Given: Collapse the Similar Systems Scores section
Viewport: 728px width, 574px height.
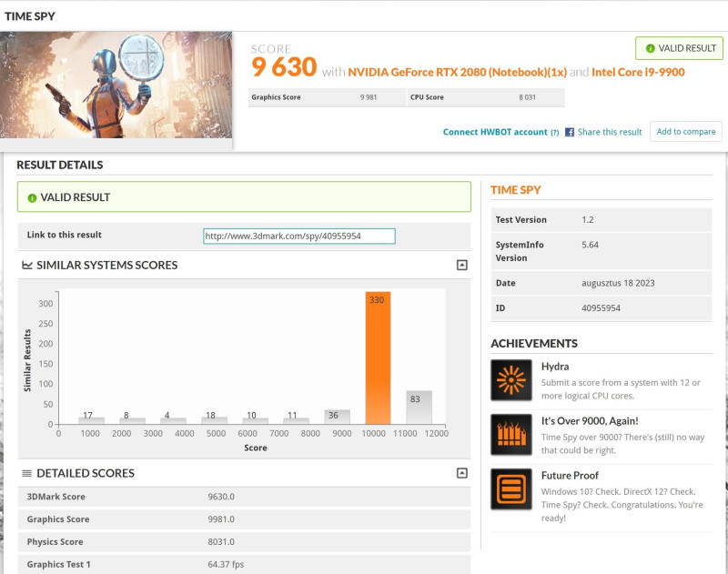Looking at the screenshot, I should [x=462, y=265].
